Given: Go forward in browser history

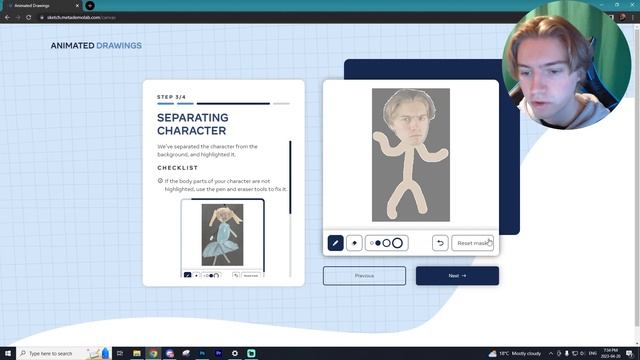Looking at the screenshot, I should tap(18, 18).
